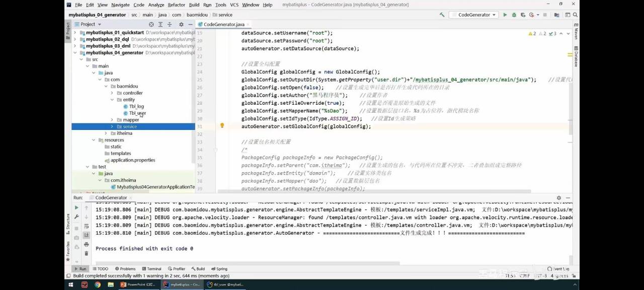Expand the mybatisplus_02_dql module
This screenshot has width=644, height=290.
pyautogui.click(x=75, y=39)
